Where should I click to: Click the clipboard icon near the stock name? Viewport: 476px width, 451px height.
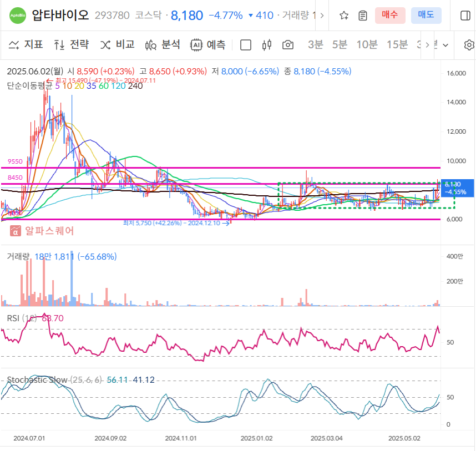click(364, 16)
